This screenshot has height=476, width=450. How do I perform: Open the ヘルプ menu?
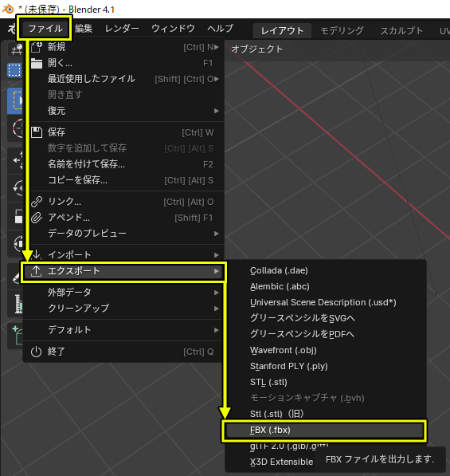[220, 29]
